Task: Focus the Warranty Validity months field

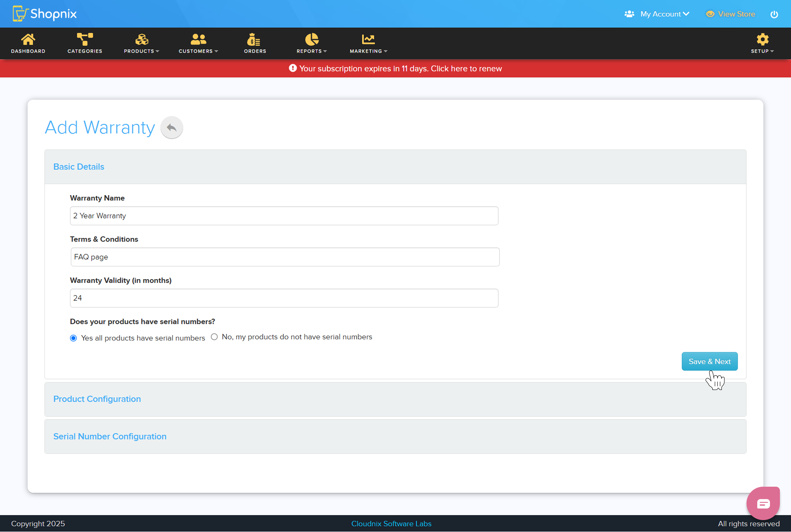Action: (284, 298)
